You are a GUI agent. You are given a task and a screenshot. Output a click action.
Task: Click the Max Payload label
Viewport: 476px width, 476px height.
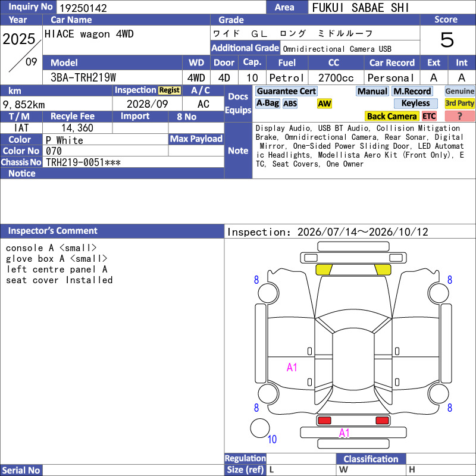(x=196, y=139)
